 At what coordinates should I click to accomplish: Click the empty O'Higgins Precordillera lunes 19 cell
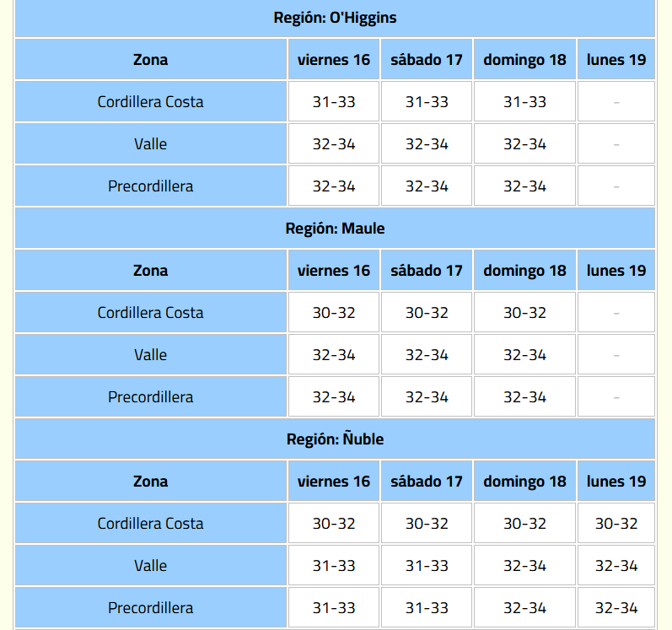(x=616, y=186)
